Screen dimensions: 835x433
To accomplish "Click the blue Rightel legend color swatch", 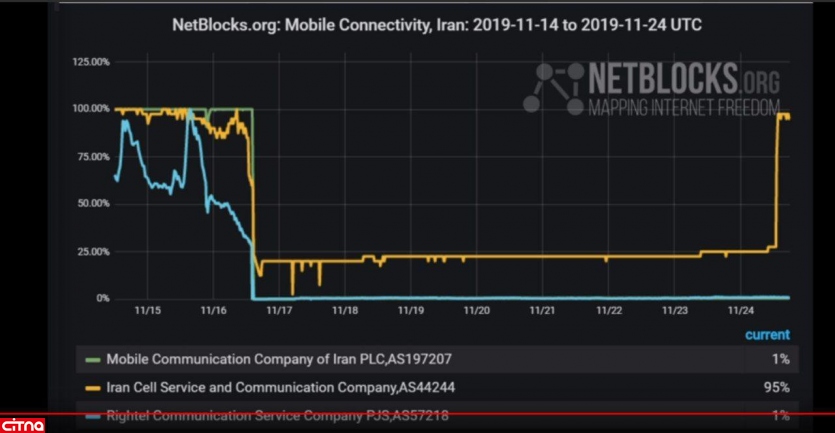I will (93, 415).
